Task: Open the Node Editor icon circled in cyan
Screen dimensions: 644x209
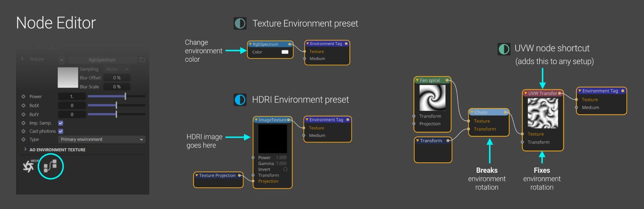Action: coord(50,166)
